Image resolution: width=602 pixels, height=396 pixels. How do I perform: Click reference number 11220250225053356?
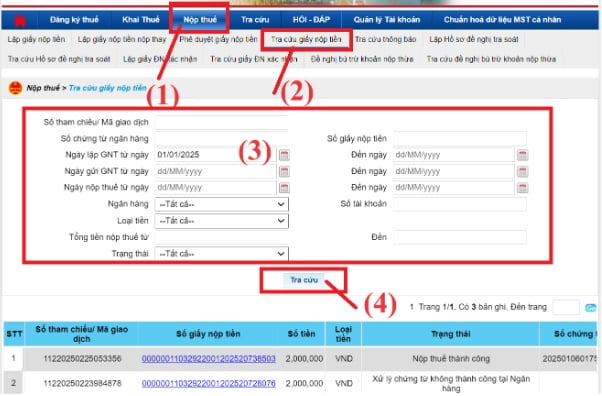[82, 359]
